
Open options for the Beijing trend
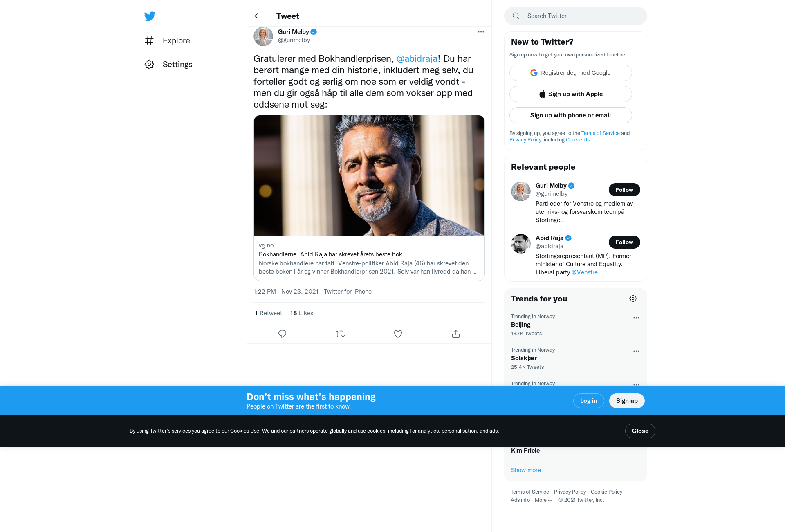pos(636,318)
